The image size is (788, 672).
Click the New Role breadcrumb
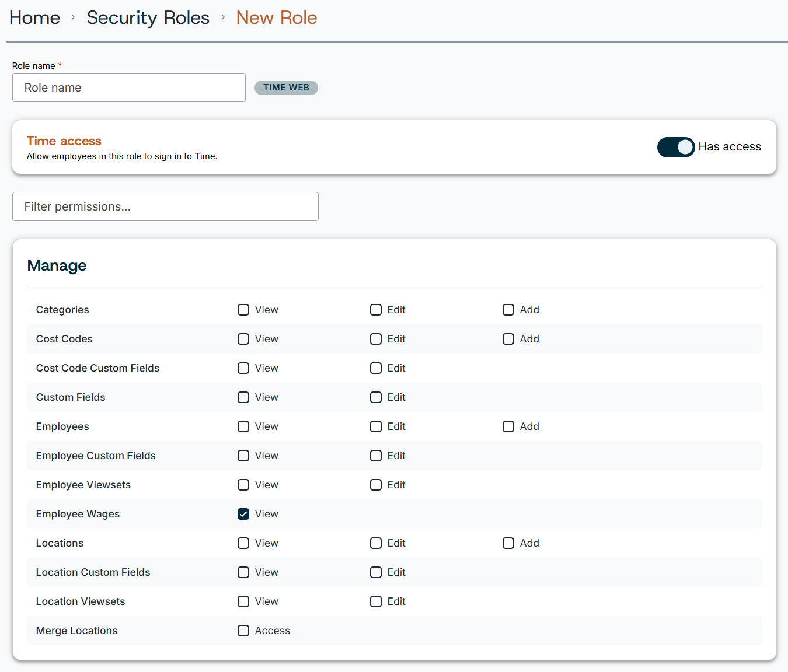coord(277,18)
